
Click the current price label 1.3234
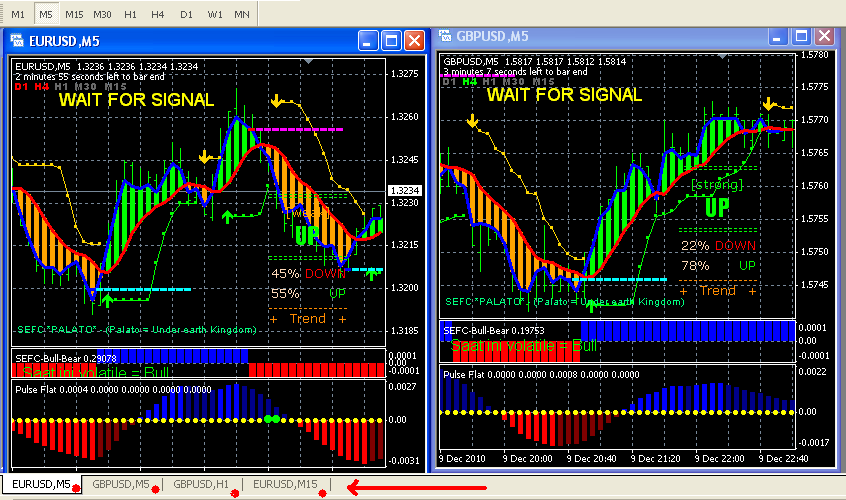[405, 191]
